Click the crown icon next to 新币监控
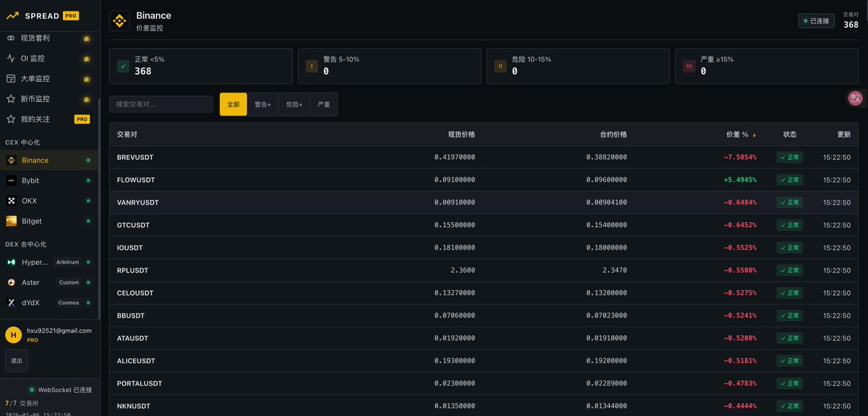 pyautogui.click(x=86, y=98)
